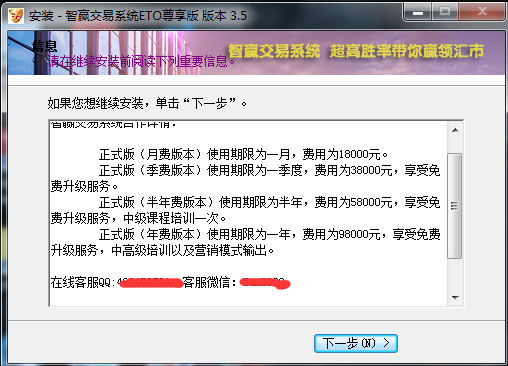Screen dimensions: 508x366
Task: Click the scrollbar down arrow in info box
Action: (x=455, y=297)
